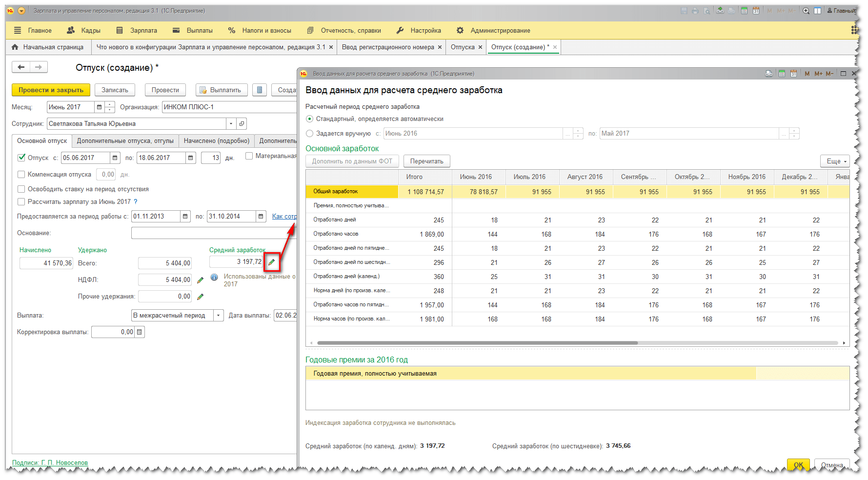Image resolution: width=868 pixels, height=480 pixels.
Task: Open calendar in the average earnings dialog title bar
Action: (793, 74)
